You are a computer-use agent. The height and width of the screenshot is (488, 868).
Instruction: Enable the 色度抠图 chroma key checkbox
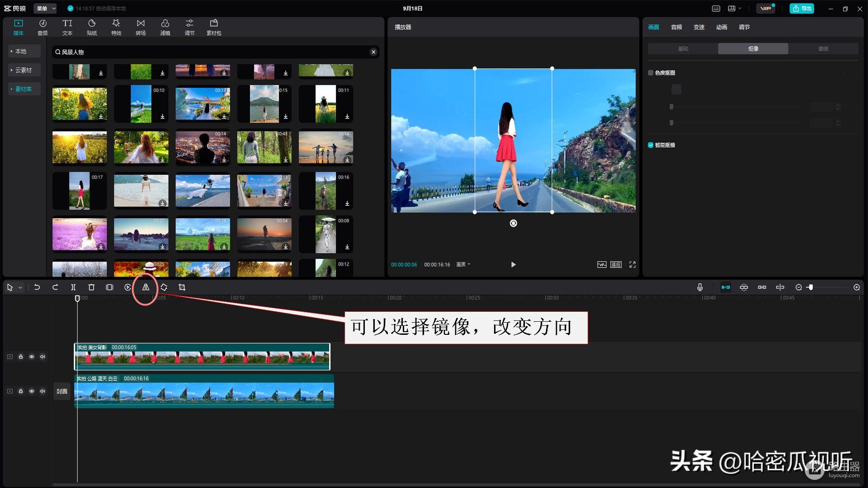(651, 73)
